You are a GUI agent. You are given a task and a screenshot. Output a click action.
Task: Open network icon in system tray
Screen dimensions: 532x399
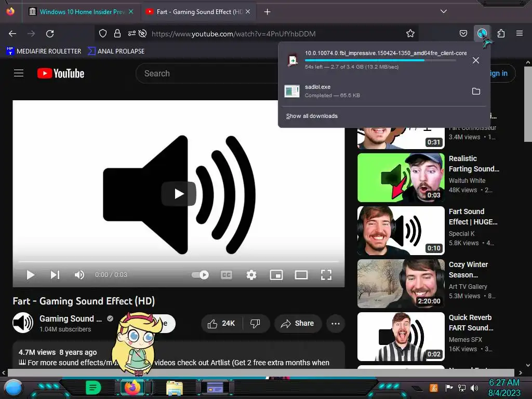461,388
